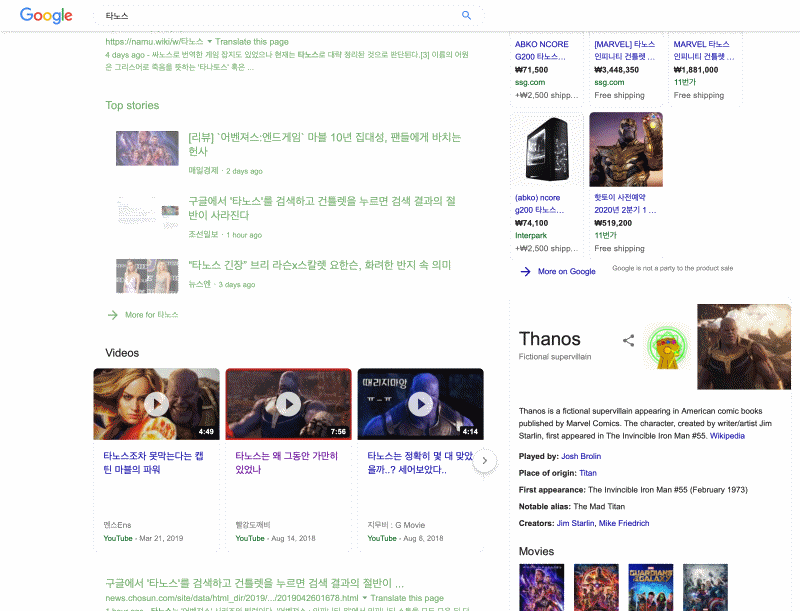Viewport: 800px width, 611px height.
Task: Open purple video title 타노스는 왜 그동안
Action: tap(286, 463)
